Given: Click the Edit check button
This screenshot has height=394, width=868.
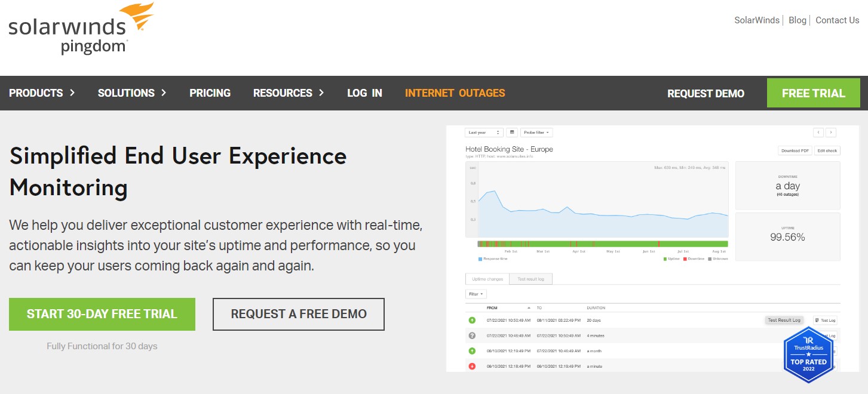Looking at the screenshot, I should pos(827,150).
